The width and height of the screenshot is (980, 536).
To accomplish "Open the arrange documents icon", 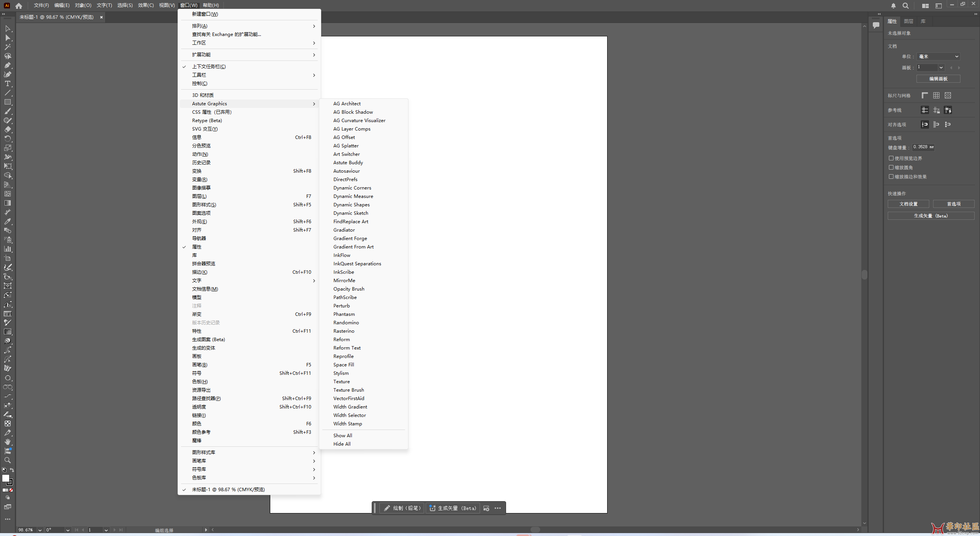I will click(x=925, y=6).
